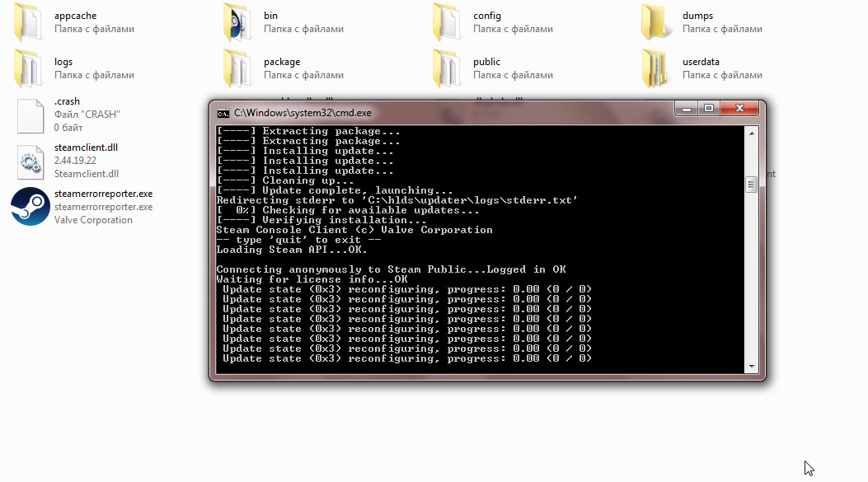Click the 'Steam Console Client' console line
Image resolution: width=868 pixels, height=482 pixels.
[354, 230]
